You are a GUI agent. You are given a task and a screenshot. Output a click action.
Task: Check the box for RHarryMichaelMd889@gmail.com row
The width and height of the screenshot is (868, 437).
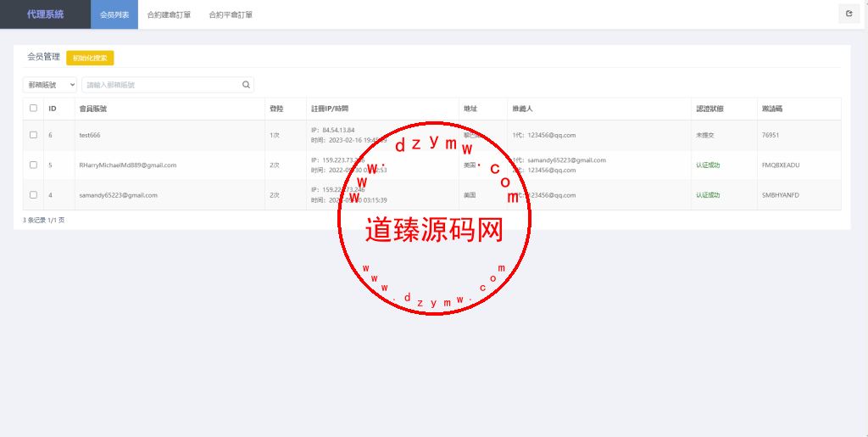click(x=33, y=165)
